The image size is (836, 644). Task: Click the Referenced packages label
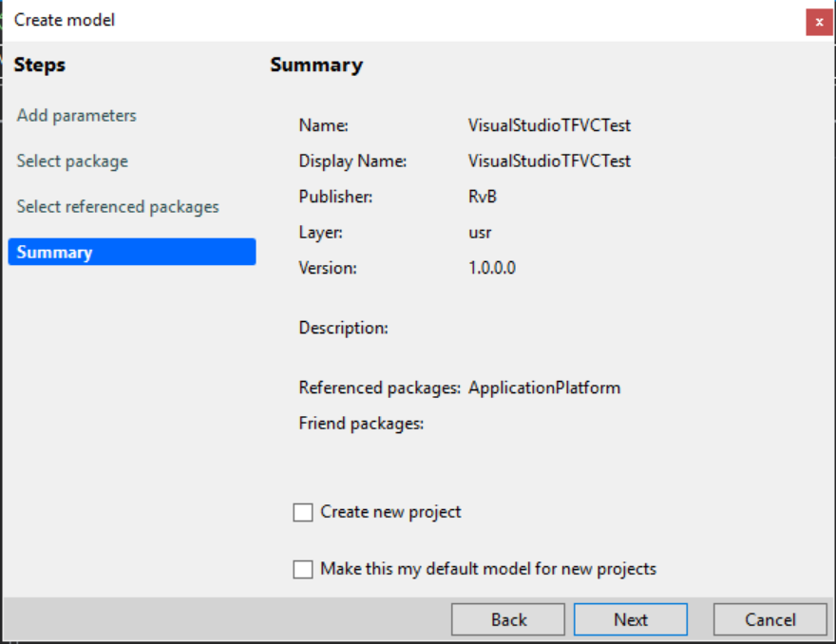click(380, 388)
